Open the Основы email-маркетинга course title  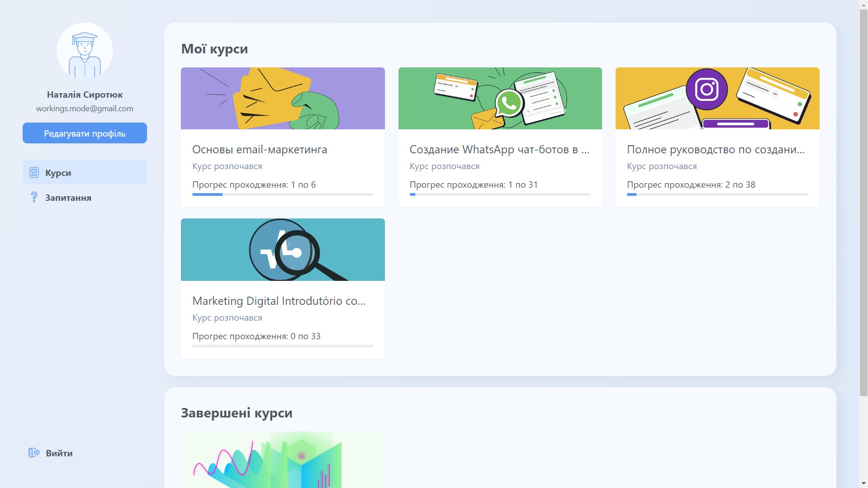click(260, 149)
